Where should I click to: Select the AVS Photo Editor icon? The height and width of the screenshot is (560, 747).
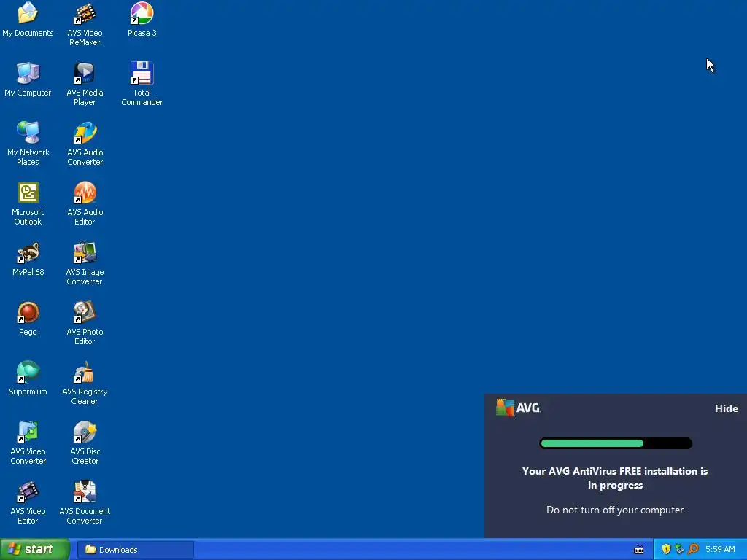pos(85,323)
